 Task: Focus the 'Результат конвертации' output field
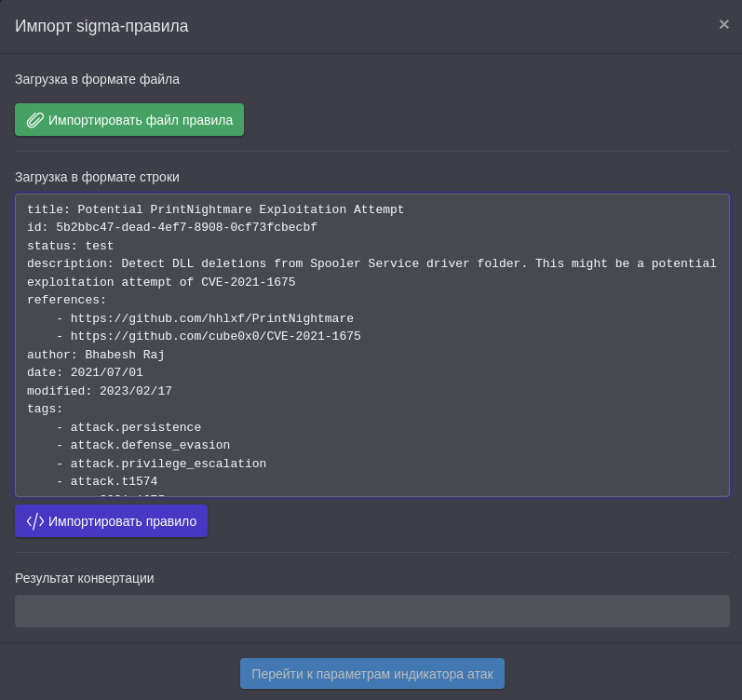tap(371, 612)
